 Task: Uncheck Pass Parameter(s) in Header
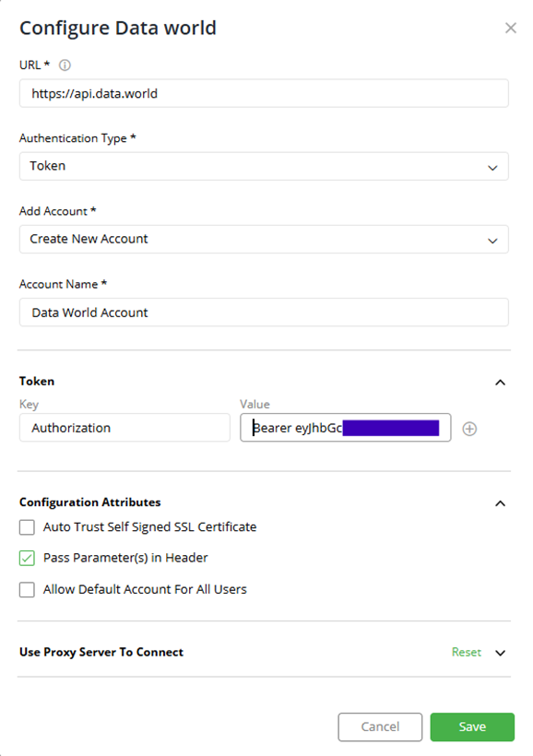click(x=27, y=559)
